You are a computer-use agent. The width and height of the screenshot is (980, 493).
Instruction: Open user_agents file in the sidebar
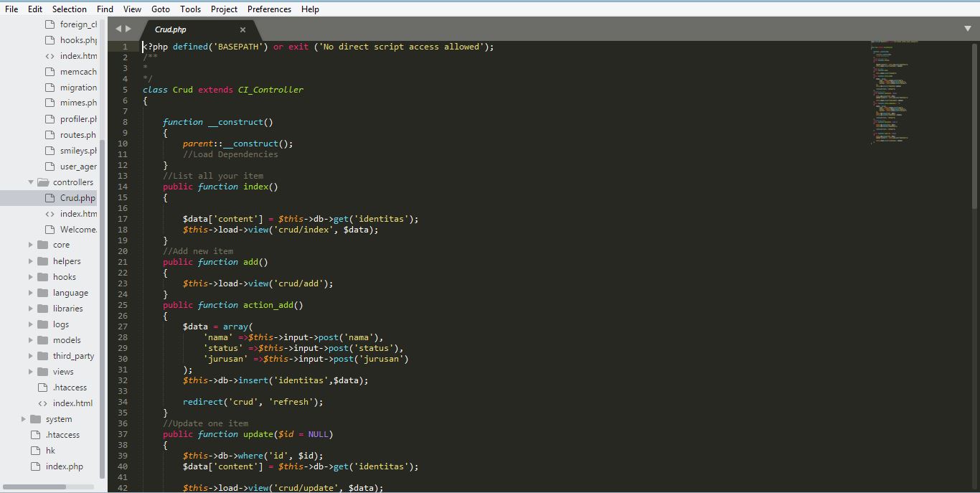78,166
